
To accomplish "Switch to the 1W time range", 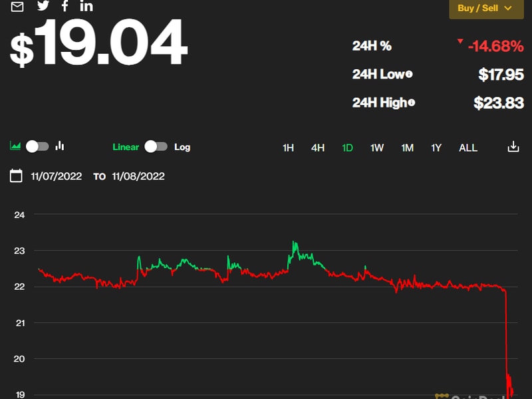I will (x=377, y=148).
